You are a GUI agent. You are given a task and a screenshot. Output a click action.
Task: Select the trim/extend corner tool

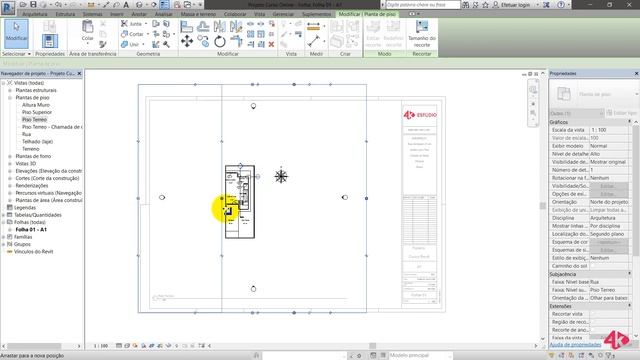point(236,41)
